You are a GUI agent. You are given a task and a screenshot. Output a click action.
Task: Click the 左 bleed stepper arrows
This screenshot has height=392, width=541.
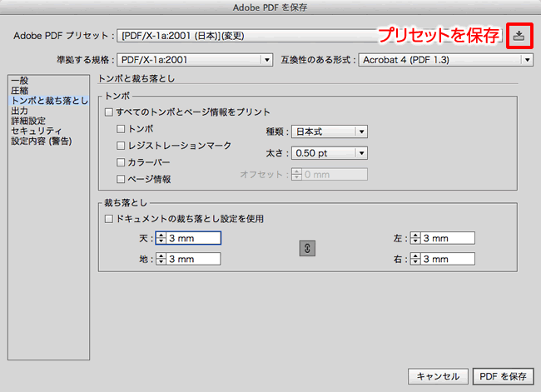[x=415, y=238]
